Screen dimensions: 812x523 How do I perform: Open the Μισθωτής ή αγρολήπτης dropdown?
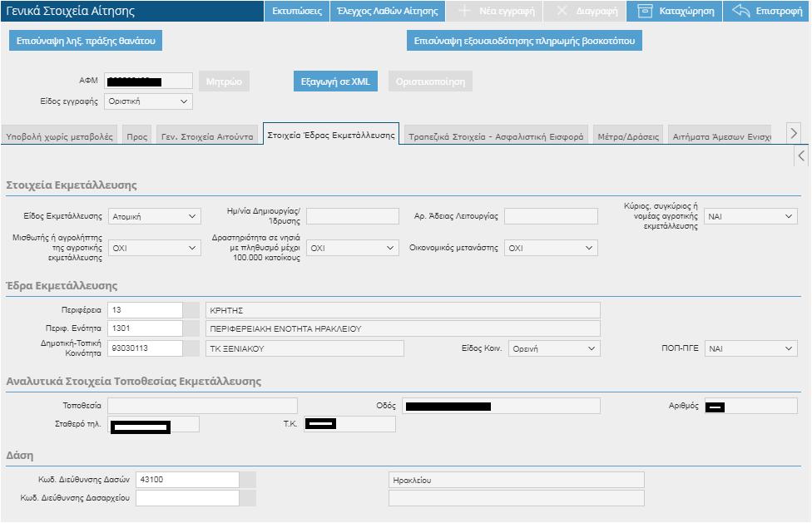click(154, 248)
